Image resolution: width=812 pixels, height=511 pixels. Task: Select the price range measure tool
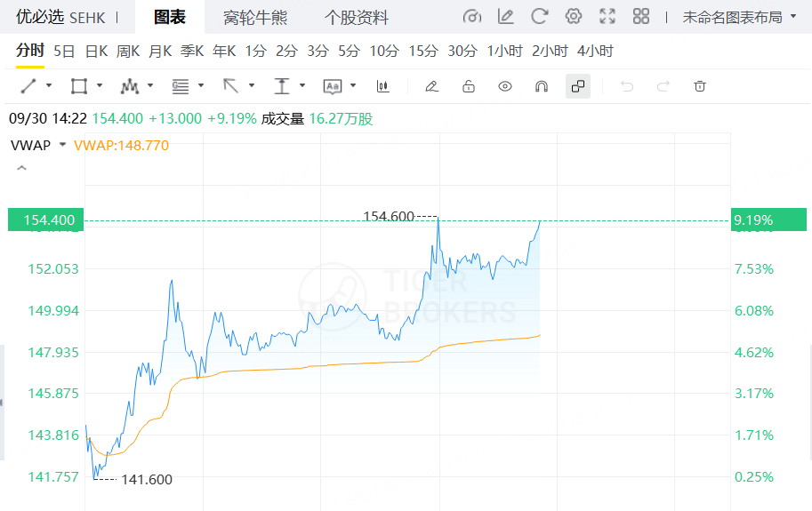pos(282,86)
